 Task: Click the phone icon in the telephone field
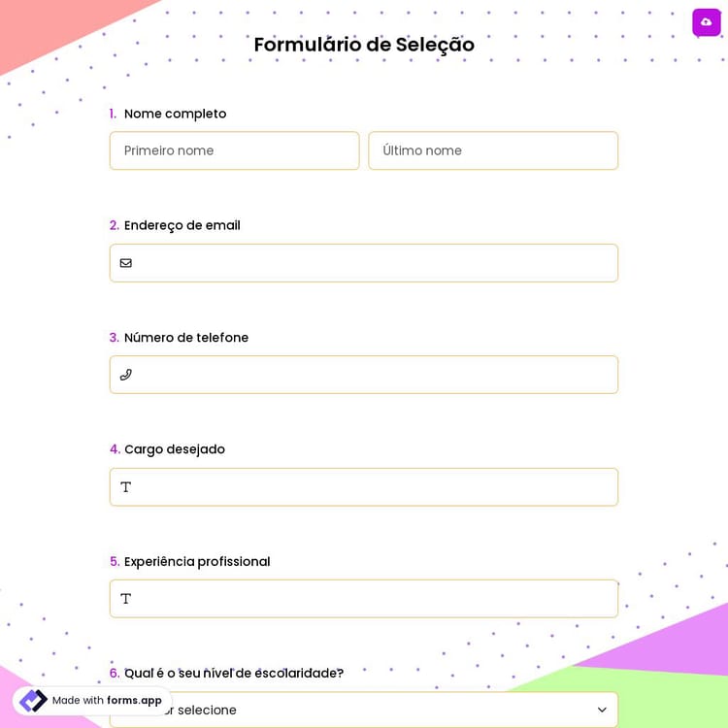point(126,375)
